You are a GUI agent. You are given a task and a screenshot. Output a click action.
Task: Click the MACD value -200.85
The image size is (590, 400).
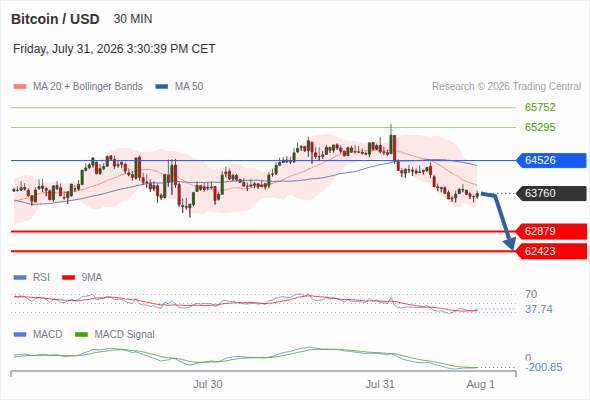click(x=544, y=367)
